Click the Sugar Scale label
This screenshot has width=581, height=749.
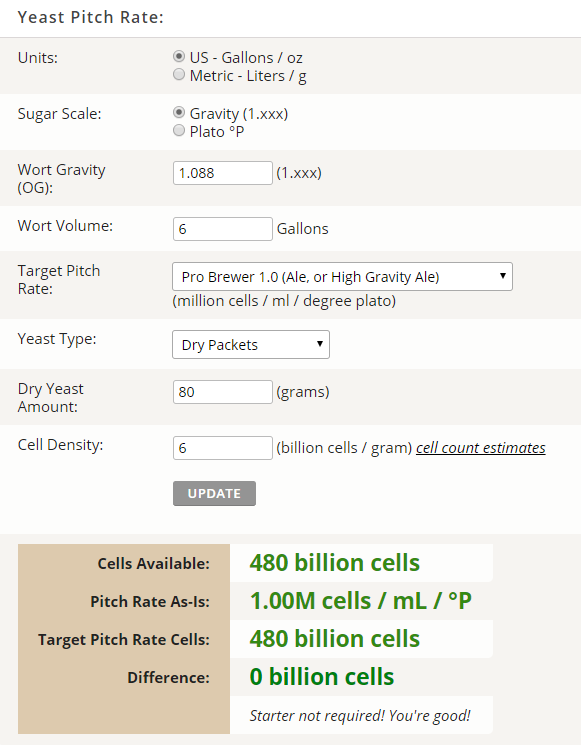point(60,114)
